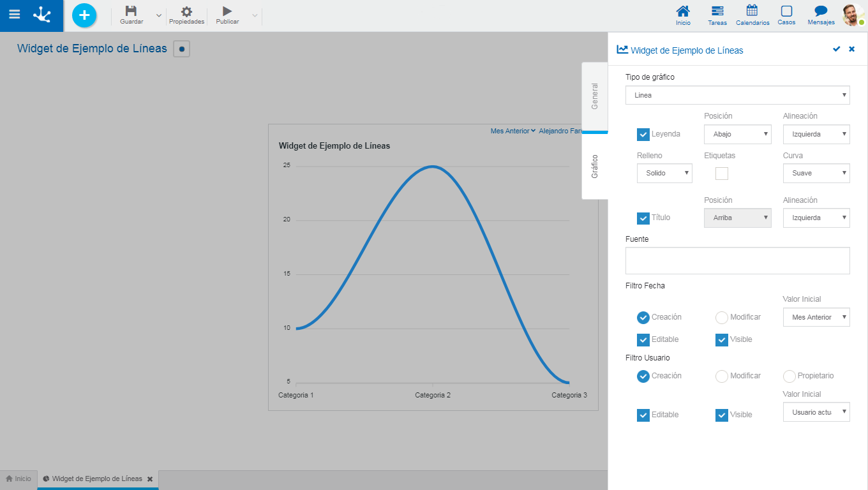
Task: Click the user profile avatar
Action: pos(853,15)
